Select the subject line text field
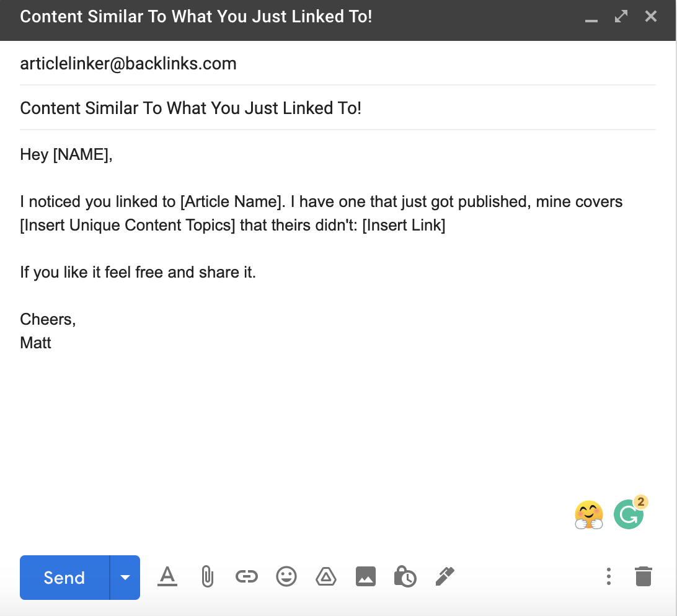Screen dimensions: 677x616 click(x=191, y=108)
